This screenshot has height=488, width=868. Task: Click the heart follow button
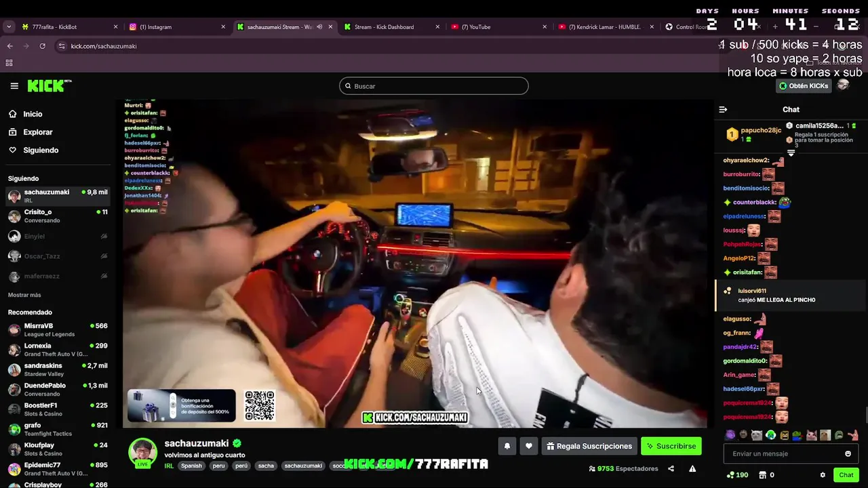(529, 446)
